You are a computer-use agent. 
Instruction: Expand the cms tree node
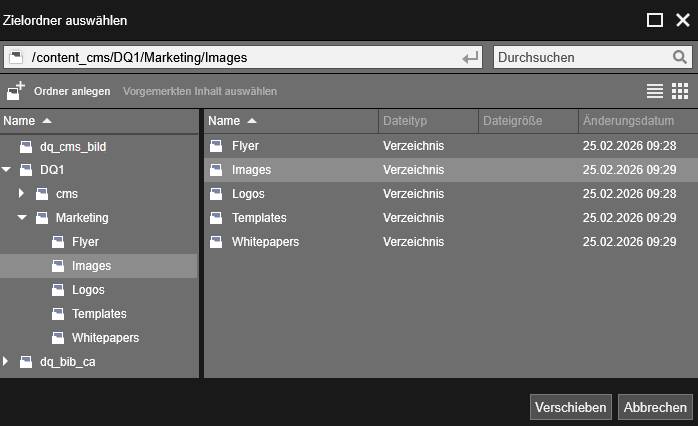click(x=22, y=194)
